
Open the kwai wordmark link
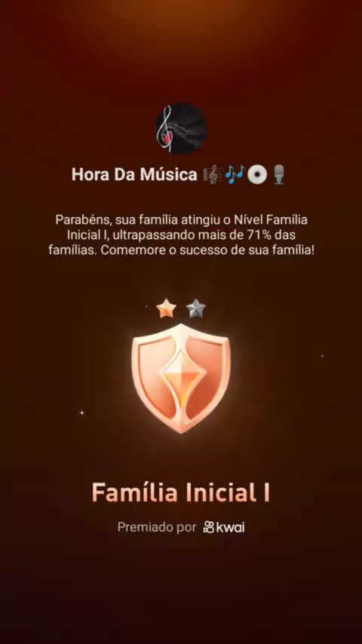(x=230, y=527)
